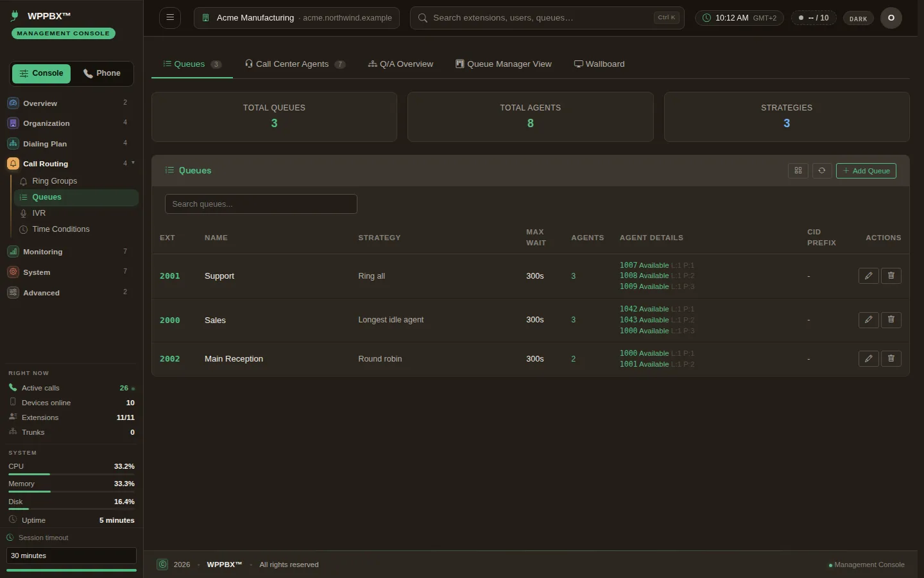Switch to grid view in Queues panel
Viewport: 924px width, 578px height.
[798, 171]
